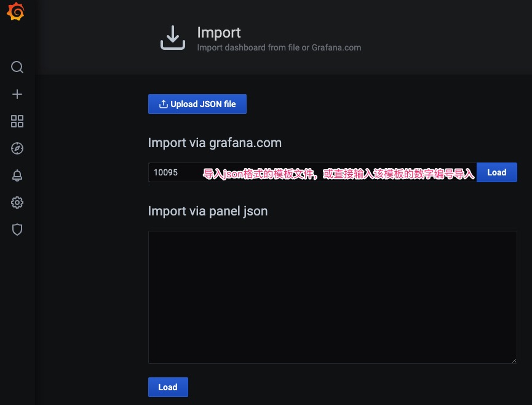This screenshot has height=405, width=532.
Task: Click the large Import download icon in header
Action: coord(173,38)
